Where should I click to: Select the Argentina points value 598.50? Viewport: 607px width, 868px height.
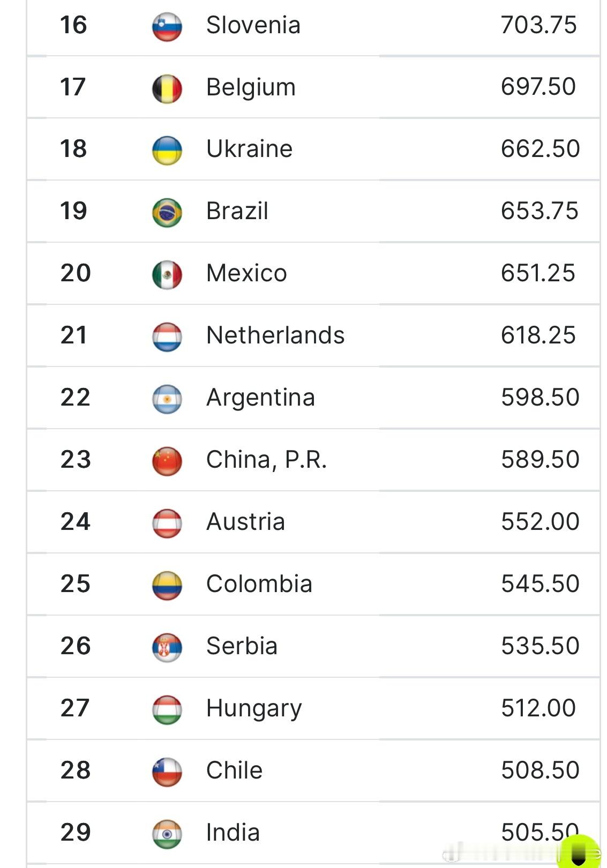click(x=540, y=397)
